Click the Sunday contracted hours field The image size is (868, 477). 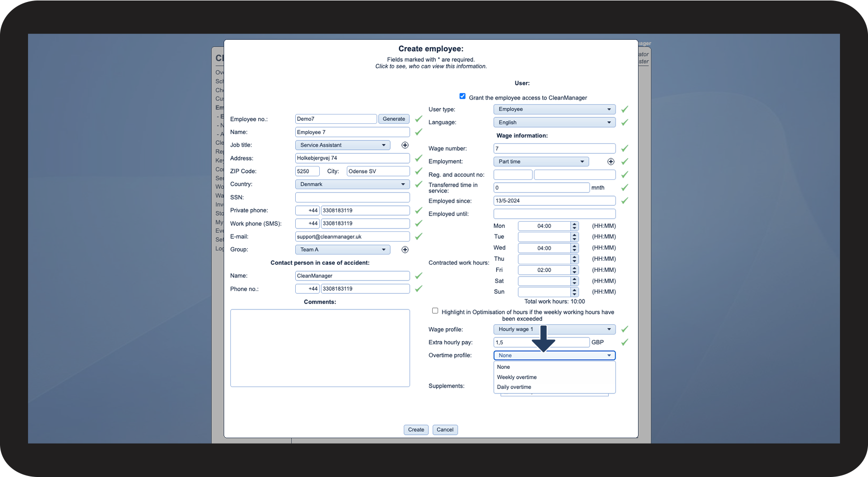point(544,292)
